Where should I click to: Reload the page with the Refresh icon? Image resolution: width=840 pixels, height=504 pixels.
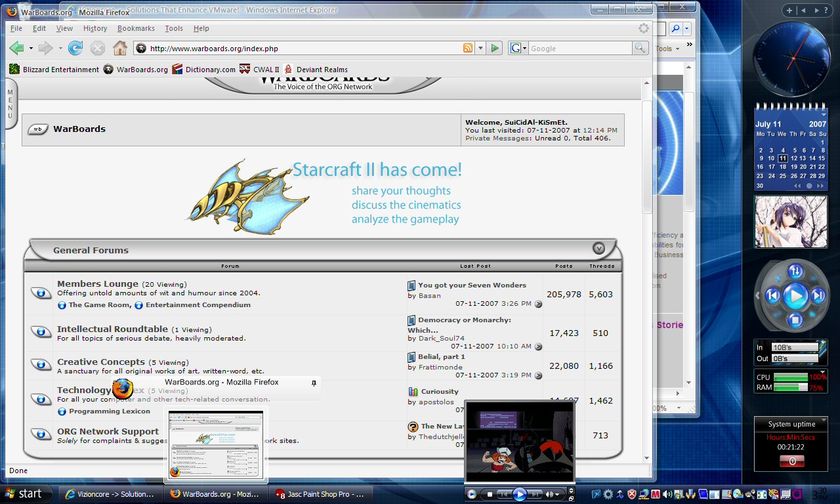tap(75, 48)
